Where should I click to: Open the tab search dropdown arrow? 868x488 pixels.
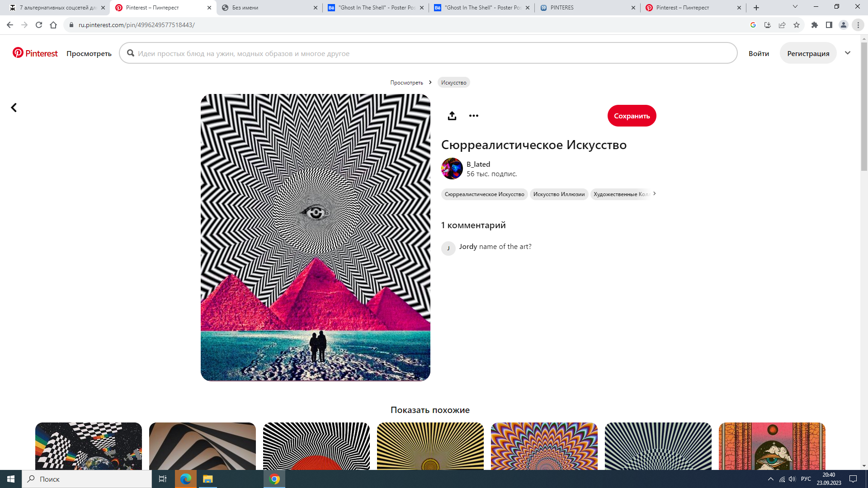pyautogui.click(x=795, y=7)
